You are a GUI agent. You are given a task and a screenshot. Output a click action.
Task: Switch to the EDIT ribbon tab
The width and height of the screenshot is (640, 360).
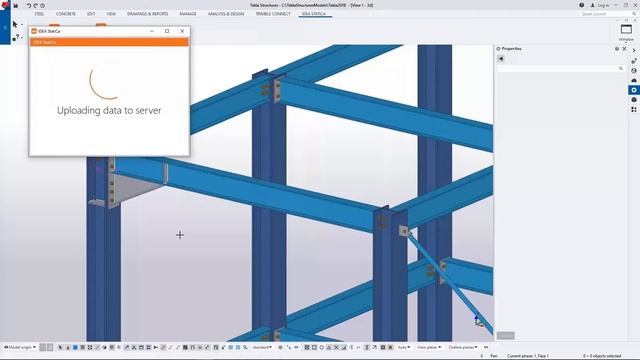(x=91, y=14)
